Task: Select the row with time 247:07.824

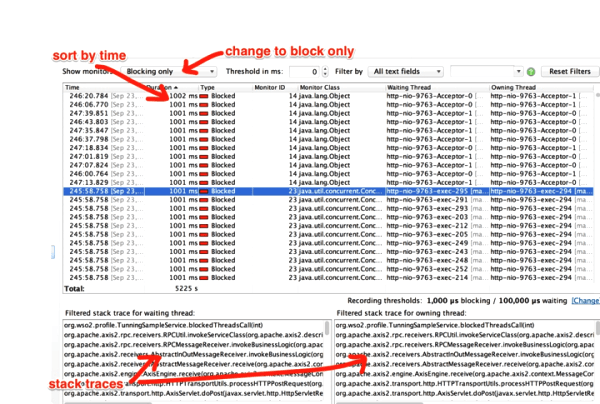Action: tap(328, 165)
